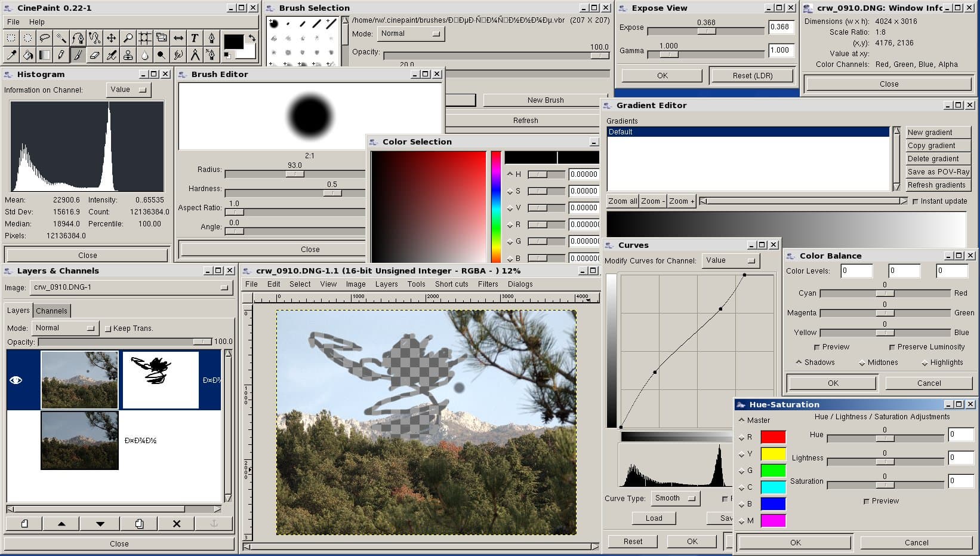Click the Expose slider handle

(706, 30)
